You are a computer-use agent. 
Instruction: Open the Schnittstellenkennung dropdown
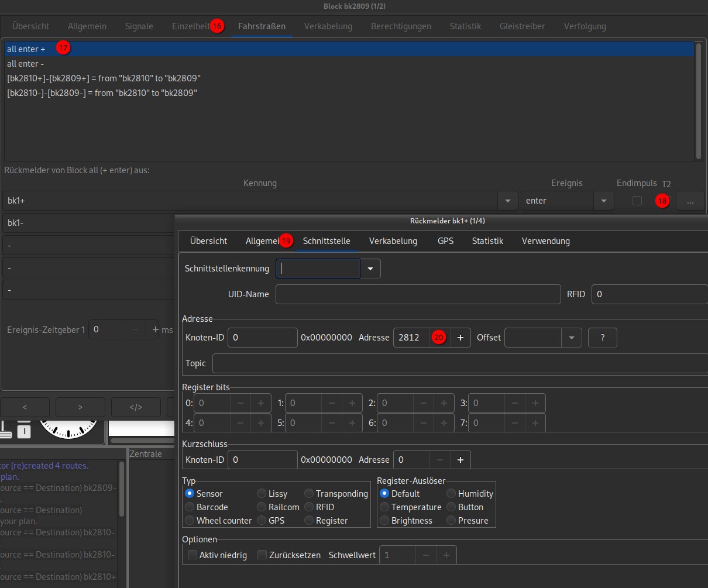tap(370, 269)
